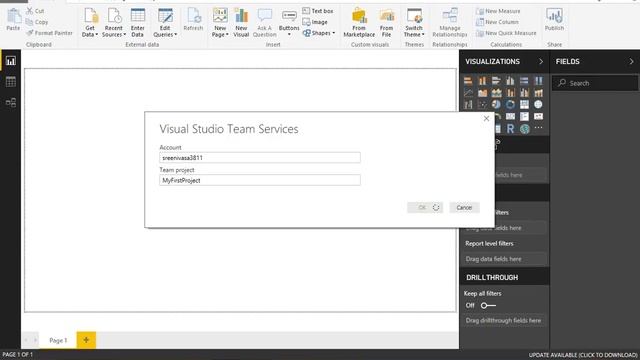640x360 pixels.
Task: Select the donut chart visual
Action: pos(510,104)
